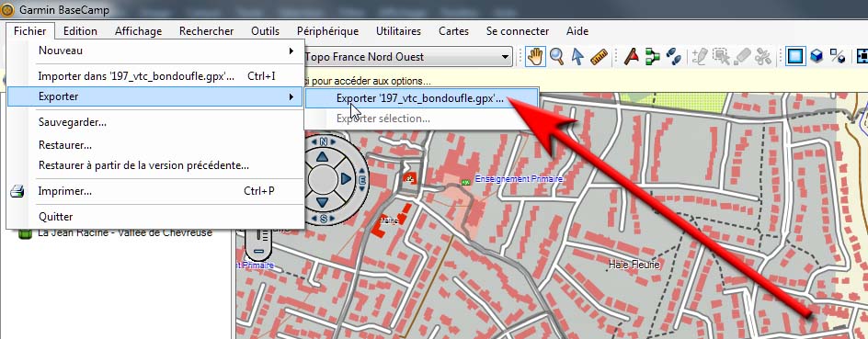The image size is (868, 339).
Task: Open the Outils menu
Action: [x=265, y=31]
